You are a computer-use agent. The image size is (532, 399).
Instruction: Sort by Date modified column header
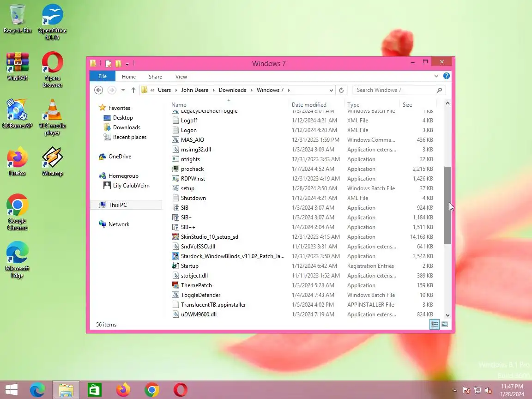[x=316, y=104]
